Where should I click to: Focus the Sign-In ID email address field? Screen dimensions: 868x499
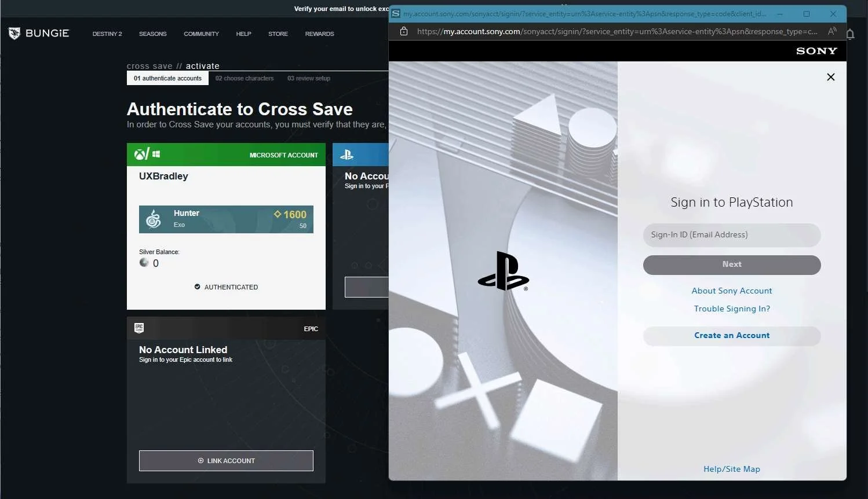click(732, 235)
